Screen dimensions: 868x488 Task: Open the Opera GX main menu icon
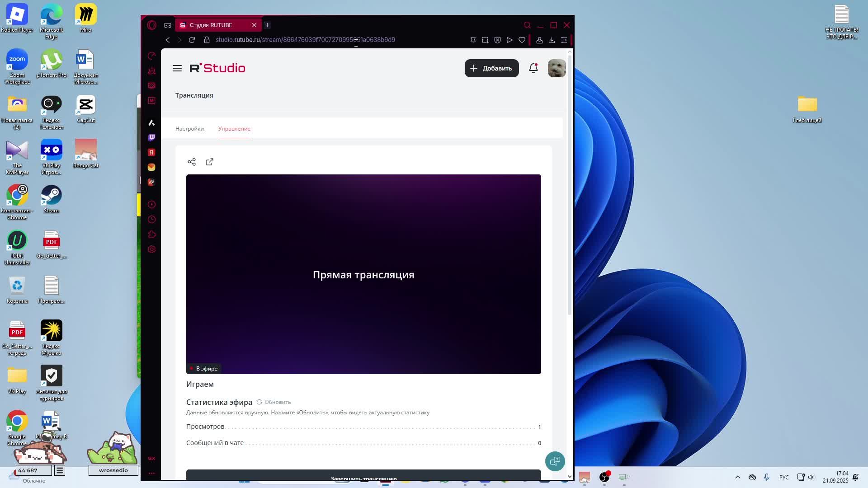(151, 25)
